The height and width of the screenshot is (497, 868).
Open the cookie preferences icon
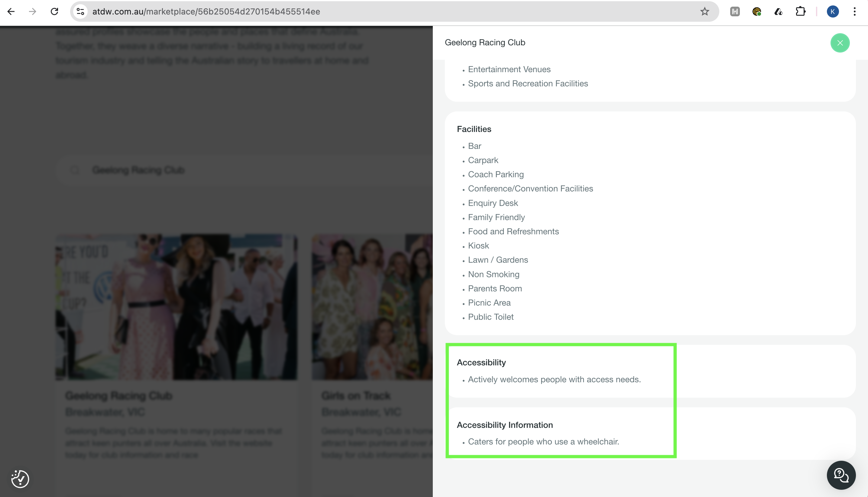pyautogui.click(x=20, y=479)
